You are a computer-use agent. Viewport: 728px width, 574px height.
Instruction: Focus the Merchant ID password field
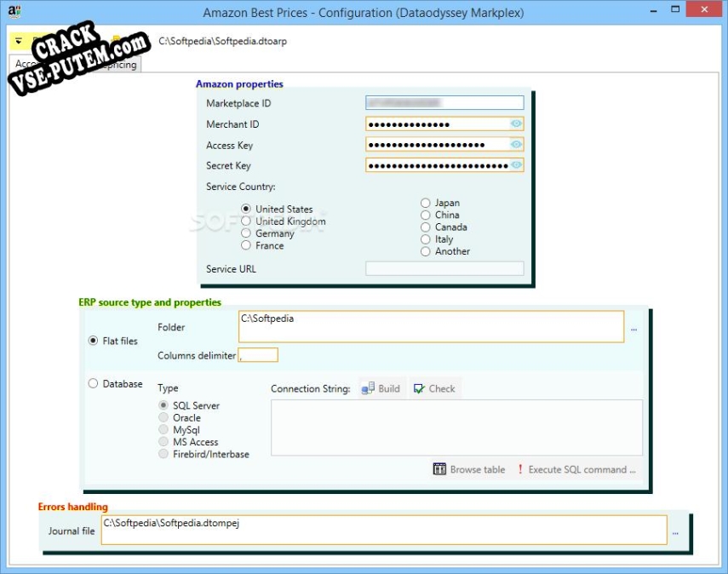coord(438,124)
